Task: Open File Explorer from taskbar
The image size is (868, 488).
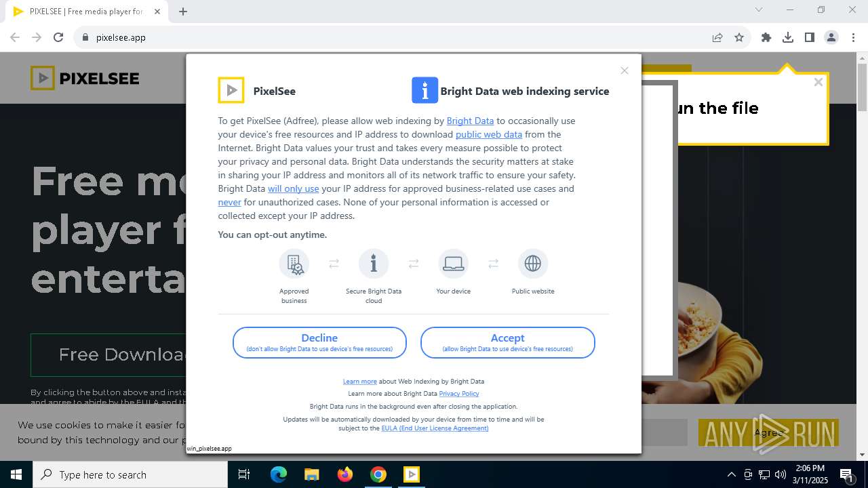Action: click(x=311, y=474)
